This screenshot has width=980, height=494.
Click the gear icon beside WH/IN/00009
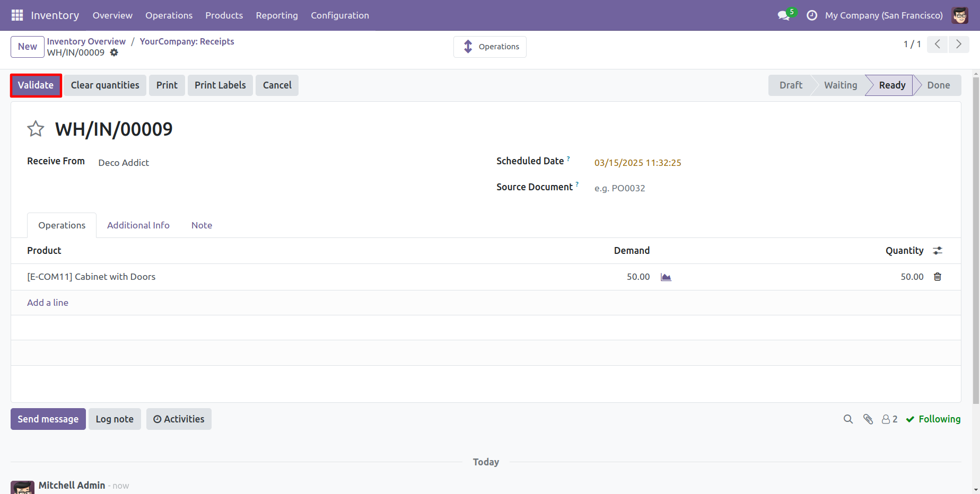114,52
